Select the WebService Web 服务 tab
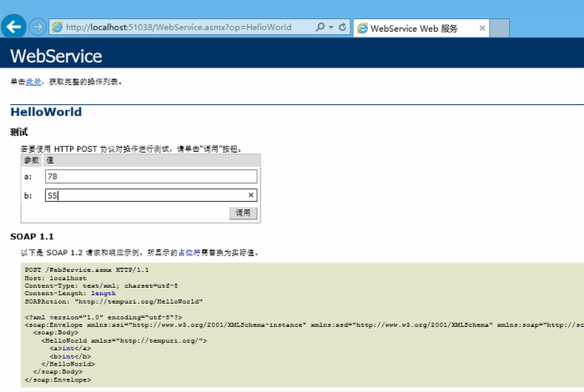584x392 pixels. [x=414, y=28]
